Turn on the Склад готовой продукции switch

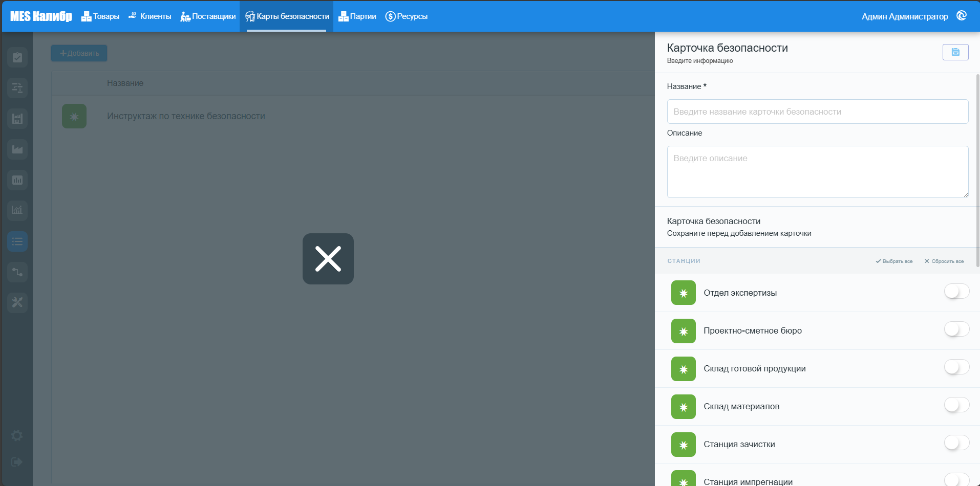[x=956, y=367]
